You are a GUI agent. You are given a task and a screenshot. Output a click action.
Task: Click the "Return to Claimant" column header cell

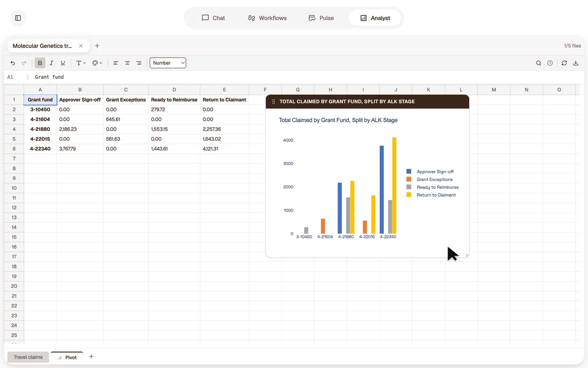pos(224,100)
